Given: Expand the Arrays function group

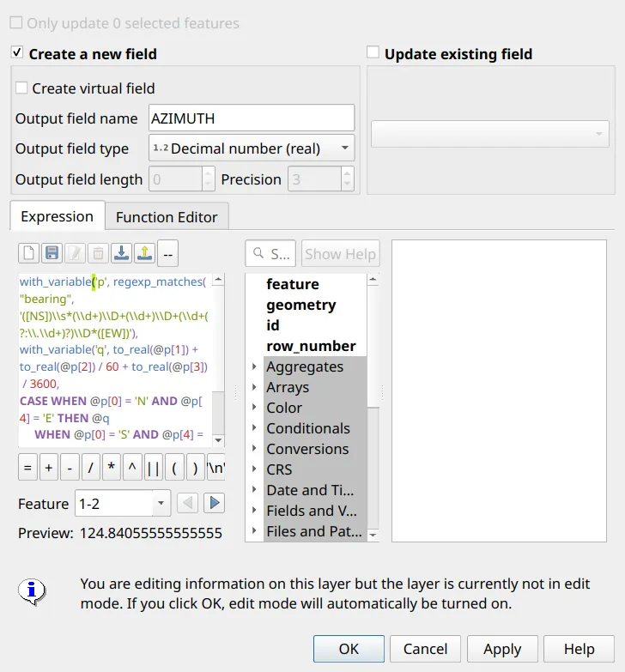Looking at the screenshot, I should (254, 387).
